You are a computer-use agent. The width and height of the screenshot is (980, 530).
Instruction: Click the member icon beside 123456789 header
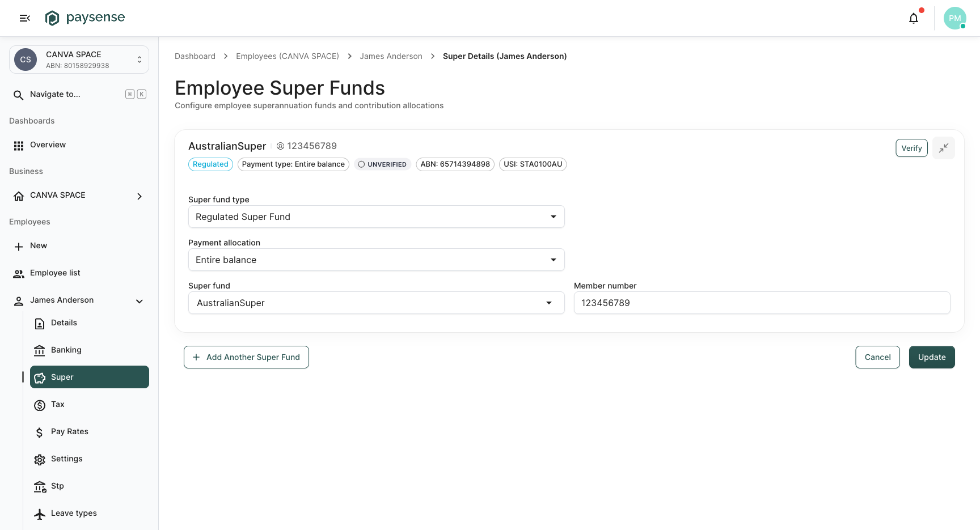[280, 146]
